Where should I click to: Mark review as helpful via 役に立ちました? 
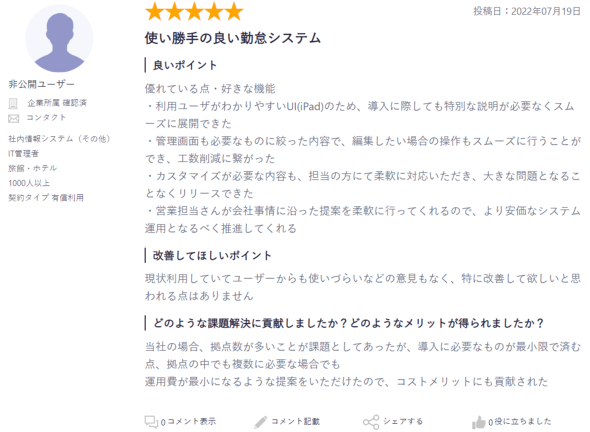click(520, 422)
